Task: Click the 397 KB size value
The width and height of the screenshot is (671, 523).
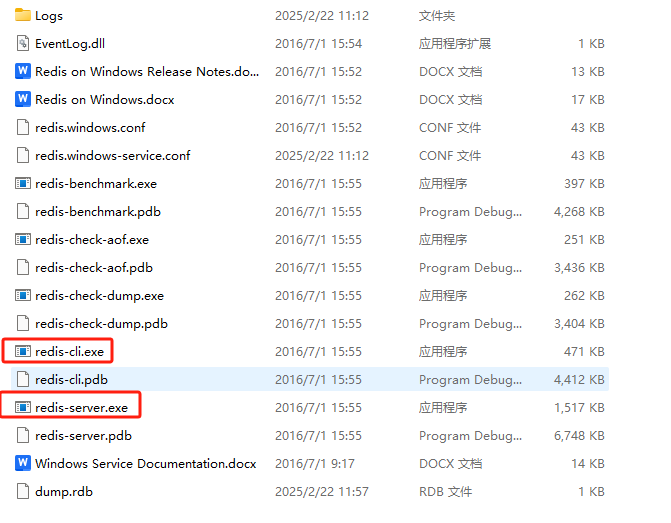Action: pos(584,184)
